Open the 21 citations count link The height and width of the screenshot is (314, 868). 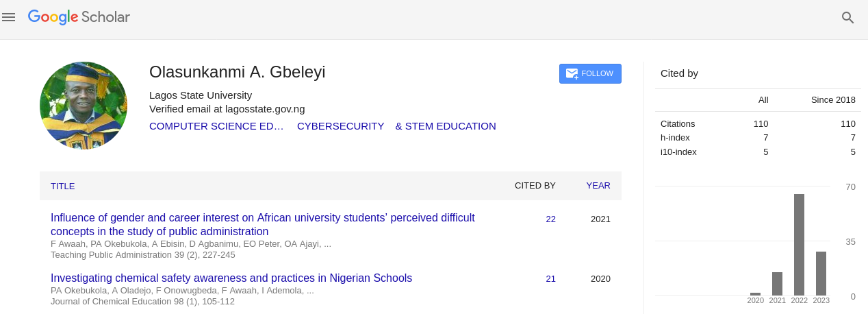pos(550,278)
